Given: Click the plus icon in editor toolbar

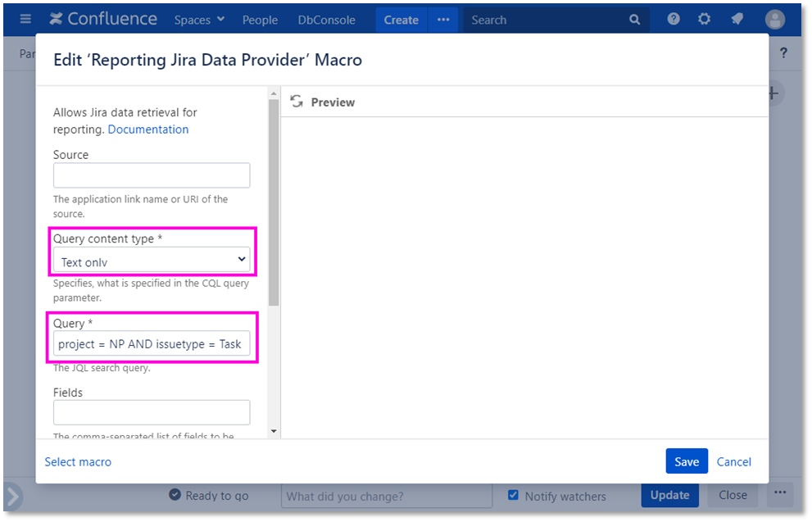Looking at the screenshot, I should [x=773, y=93].
